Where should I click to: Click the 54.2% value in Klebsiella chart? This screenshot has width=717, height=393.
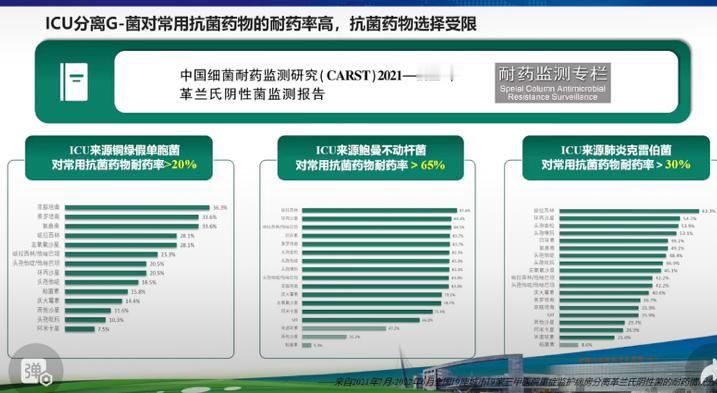690,219
